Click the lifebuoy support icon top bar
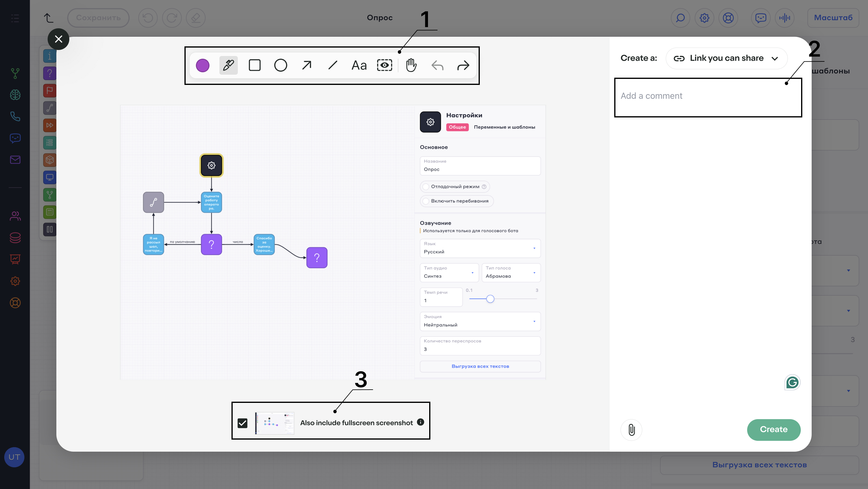Screen dimensions: 868x489 (x=728, y=18)
